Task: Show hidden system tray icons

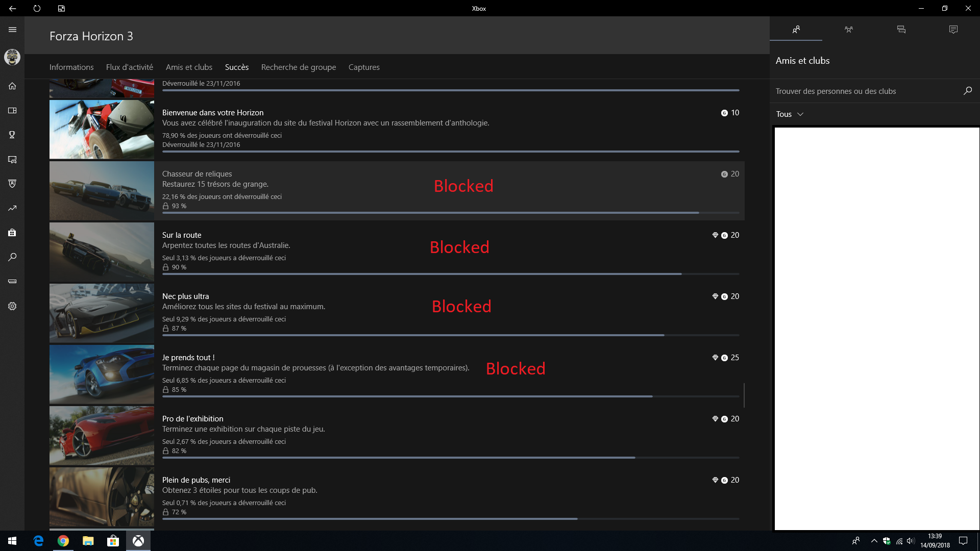Action: click(x=874, y=541)
